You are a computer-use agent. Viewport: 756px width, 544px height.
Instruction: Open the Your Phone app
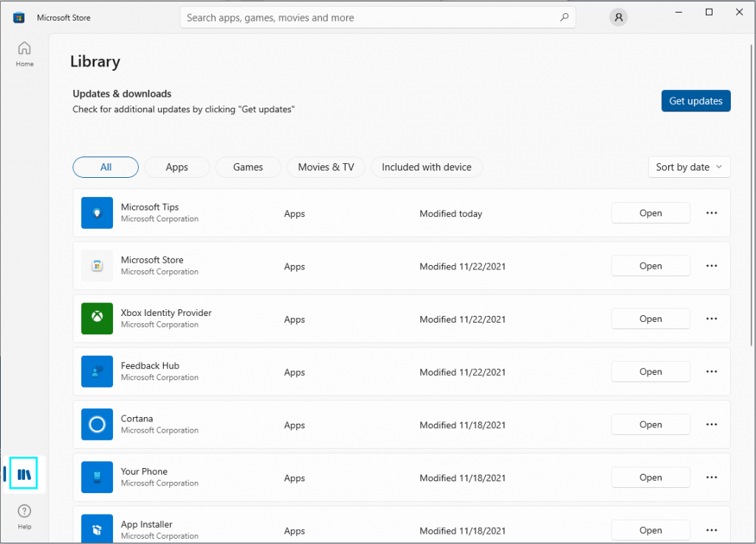click(650, 477)
